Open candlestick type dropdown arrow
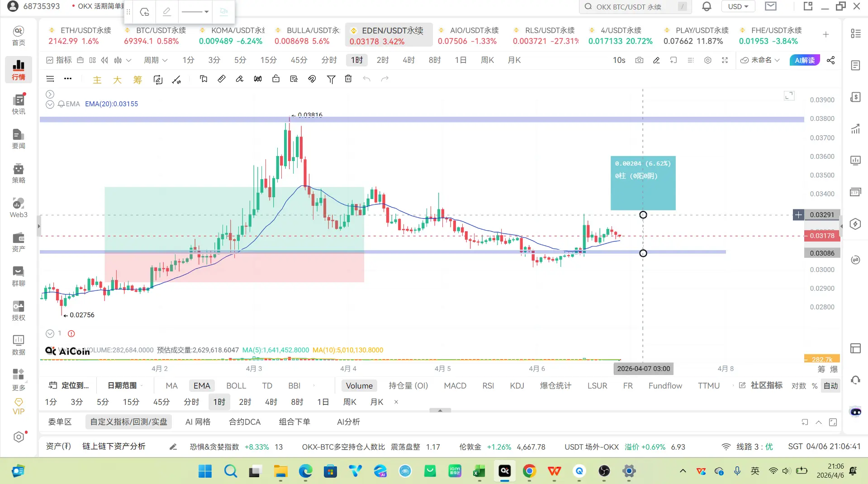The height and width of the screenshot is (484, 868). click(x=129, y=60)
